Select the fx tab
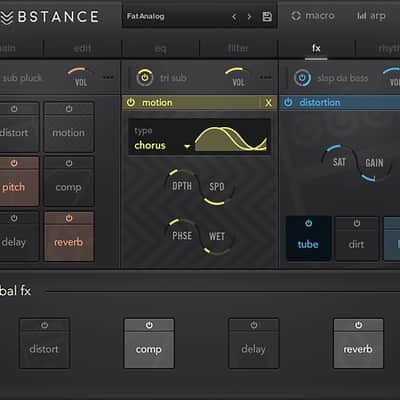The image size is (400, 400). pos(316,48)
